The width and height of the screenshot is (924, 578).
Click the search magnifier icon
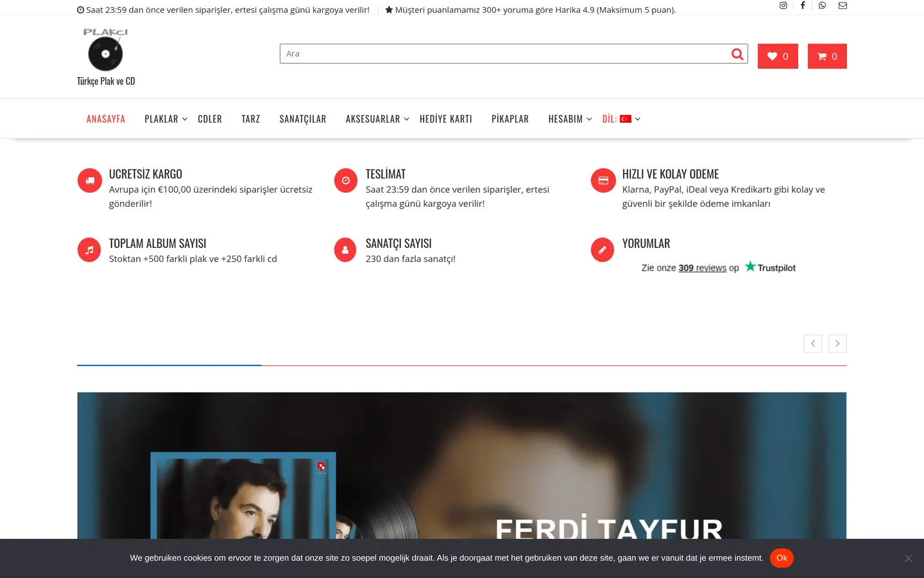(737, 54)
